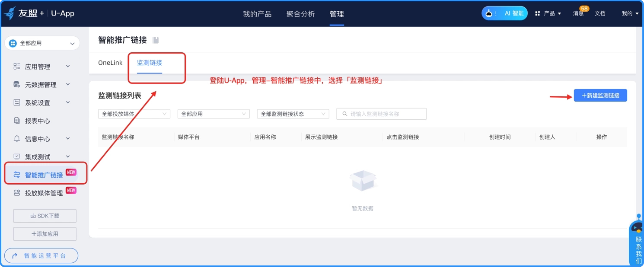Expand the 系统设置 chevron
Image resolution: width=644 pixels, height=268 pixels.
(68, 102)
